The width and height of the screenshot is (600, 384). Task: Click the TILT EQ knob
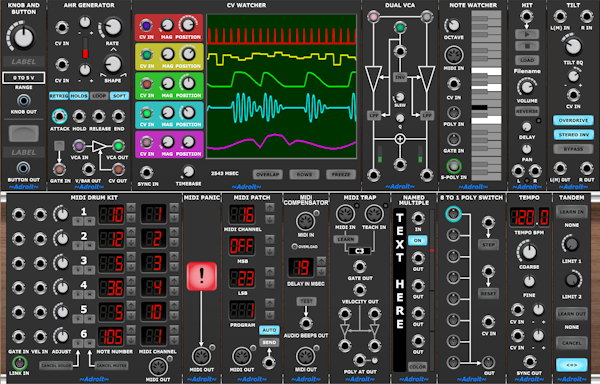click(x=573, y=46)
